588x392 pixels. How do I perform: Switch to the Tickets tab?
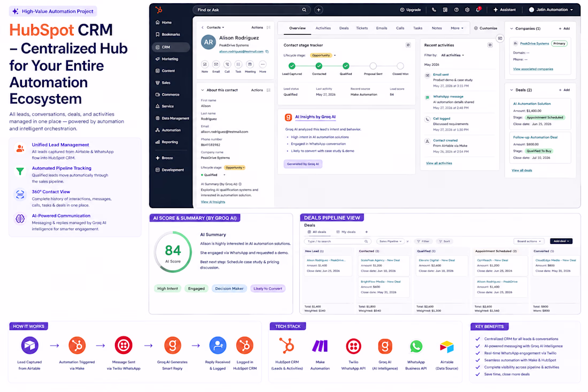click(x=362, y=28)
